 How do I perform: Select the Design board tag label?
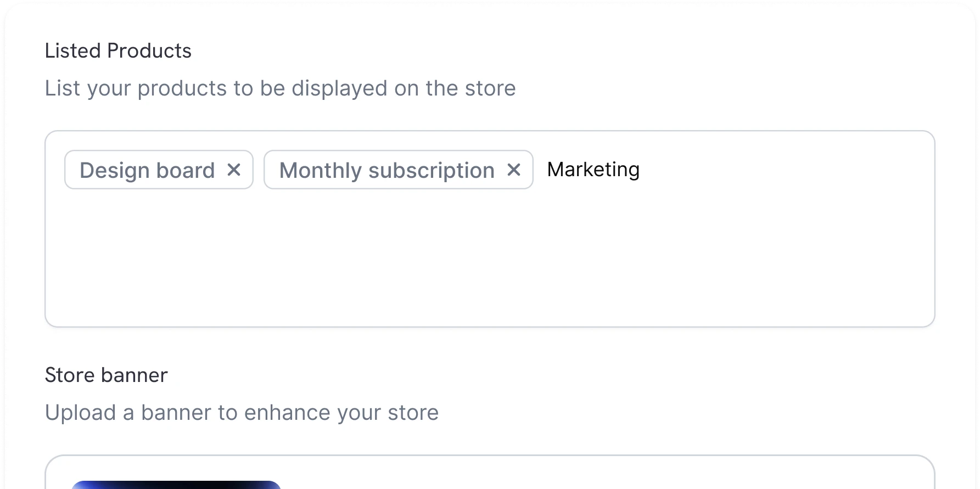coord(147,170)
